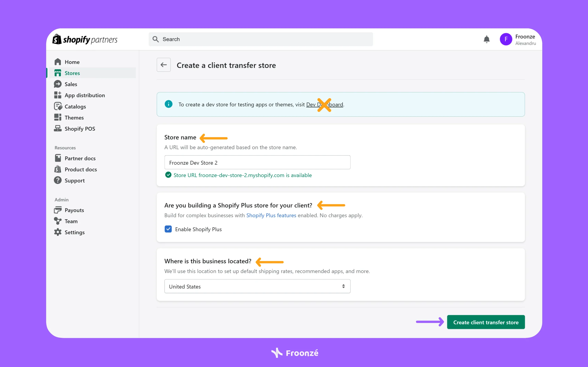Open the Catalogs section
This screenshot has height=367, width=588.
click(75, 106)
